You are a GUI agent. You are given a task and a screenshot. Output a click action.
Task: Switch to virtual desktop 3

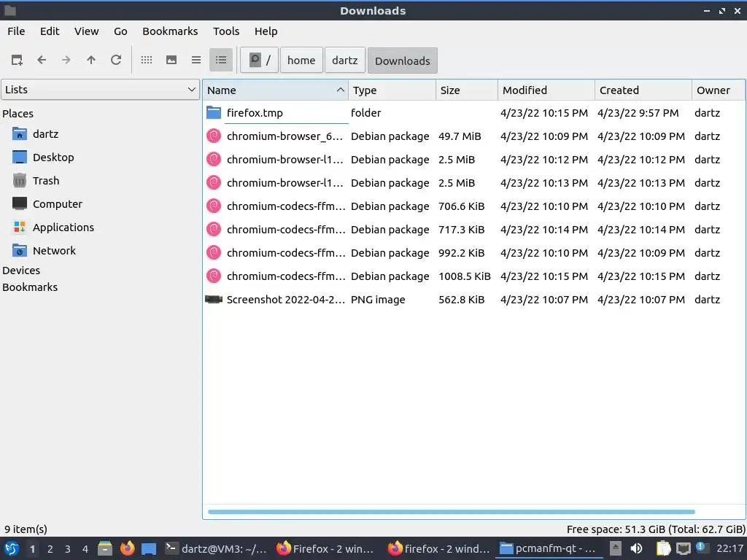[x=68, y=549]
